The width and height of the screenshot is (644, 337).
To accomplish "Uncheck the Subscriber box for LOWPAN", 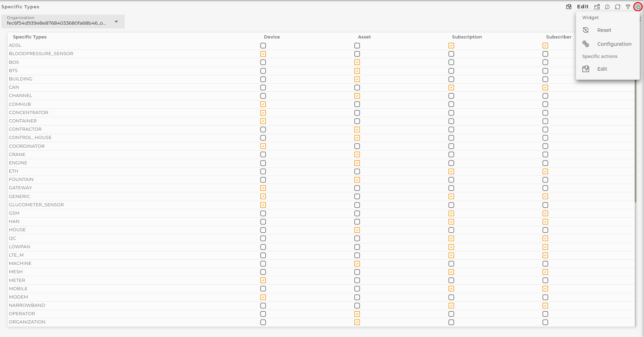I will 545,247.
